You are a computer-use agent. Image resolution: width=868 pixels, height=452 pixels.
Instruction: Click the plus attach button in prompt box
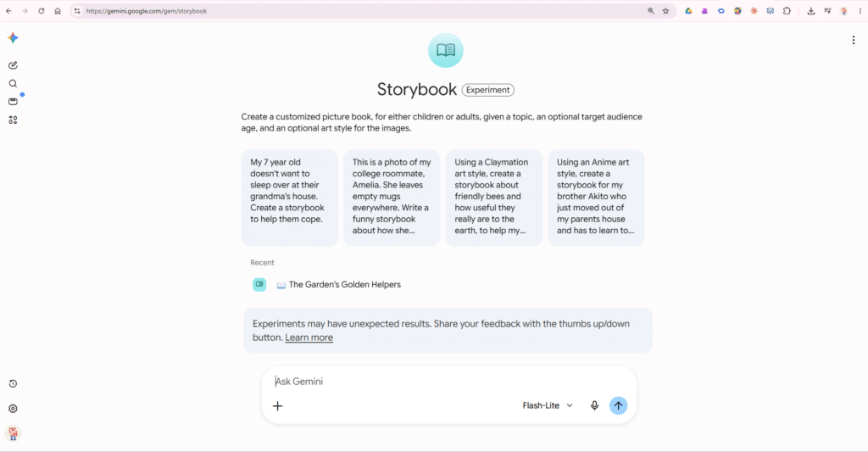point(278,406)
